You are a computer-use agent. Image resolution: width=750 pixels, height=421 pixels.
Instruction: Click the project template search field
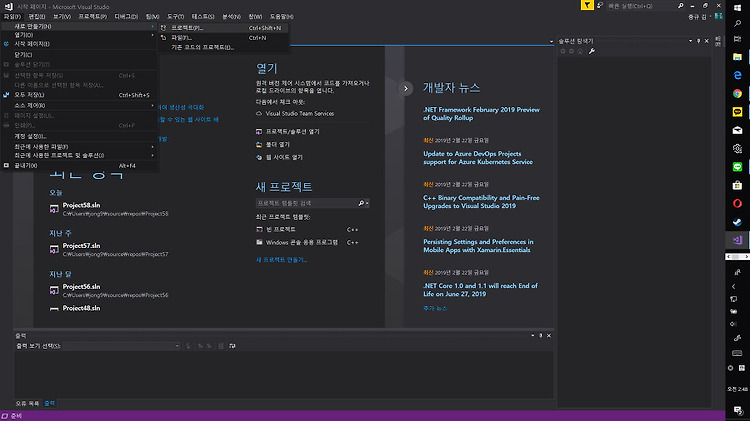point(307,203)
